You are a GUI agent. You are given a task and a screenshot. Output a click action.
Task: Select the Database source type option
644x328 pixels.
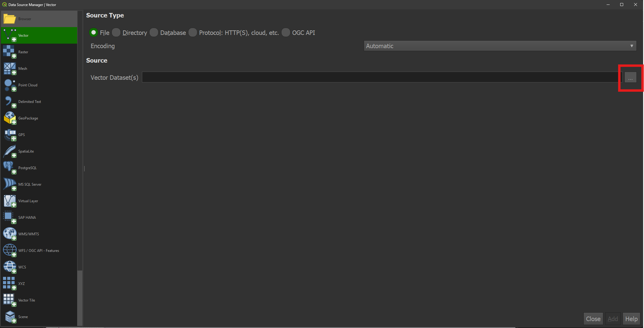154,32
